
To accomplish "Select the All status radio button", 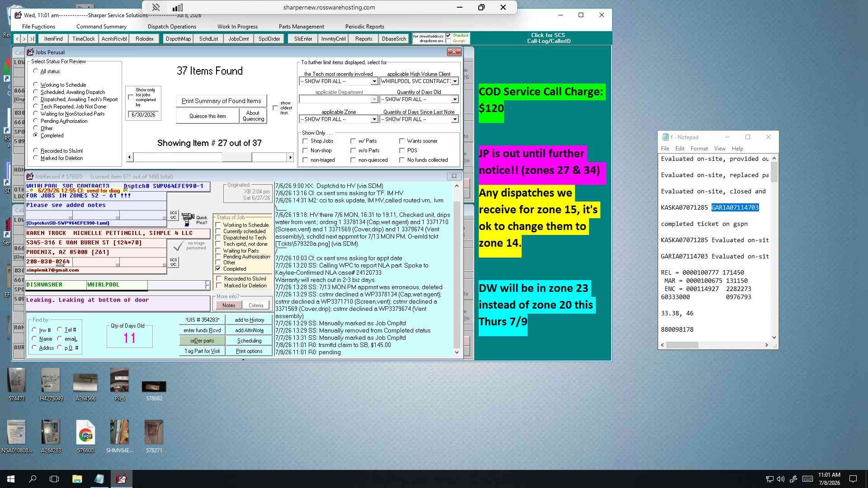I will click(x=36, y=71).
